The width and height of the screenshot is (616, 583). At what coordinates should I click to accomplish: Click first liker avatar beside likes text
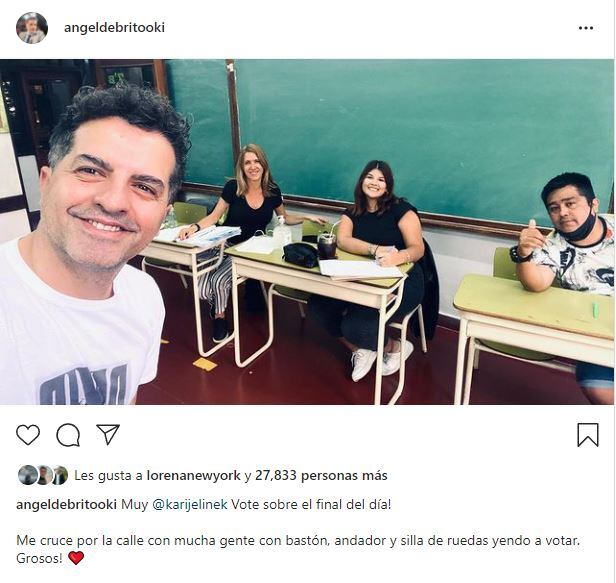pyautogui.click(x=28, y=475)
